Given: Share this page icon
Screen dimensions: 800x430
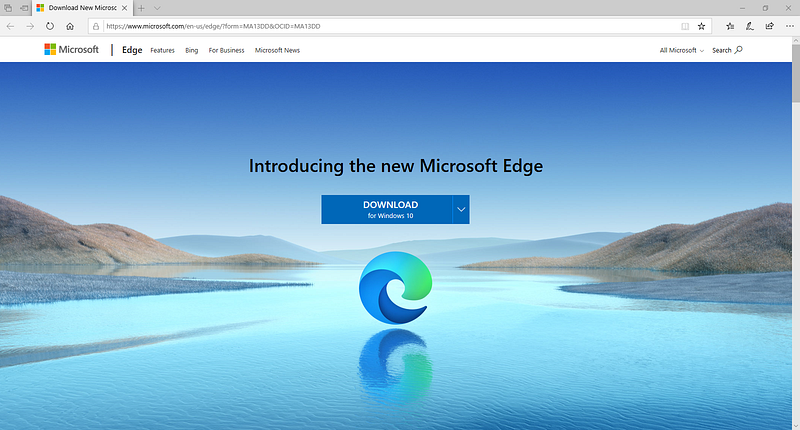Looking at the screenshot, I should point(769,27).
